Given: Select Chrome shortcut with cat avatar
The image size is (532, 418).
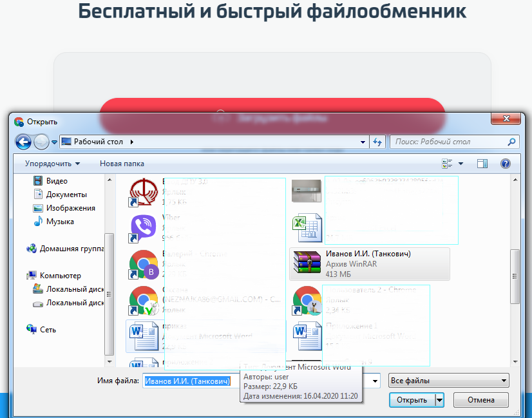Looking at the screenshot, I should (307, 301).
